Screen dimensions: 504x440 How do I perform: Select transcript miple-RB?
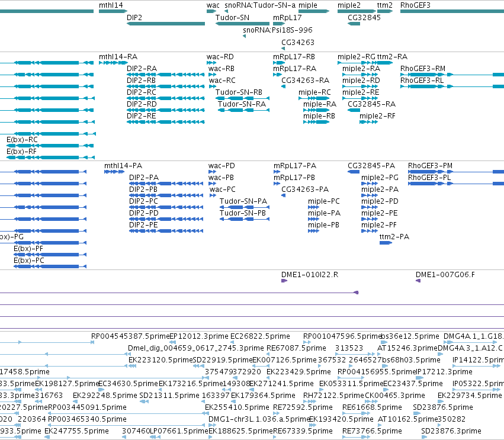pos(319,115)
